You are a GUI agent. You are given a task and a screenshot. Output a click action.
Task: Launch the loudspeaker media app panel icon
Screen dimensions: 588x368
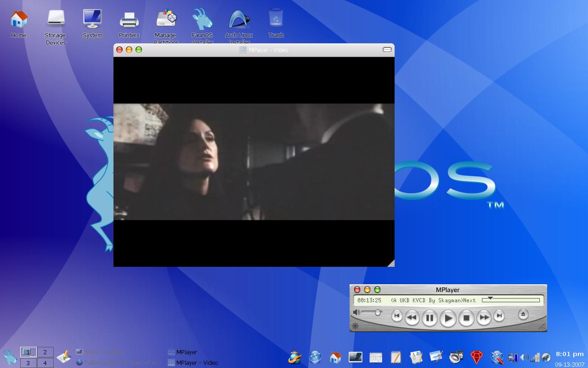click(456, 357)
